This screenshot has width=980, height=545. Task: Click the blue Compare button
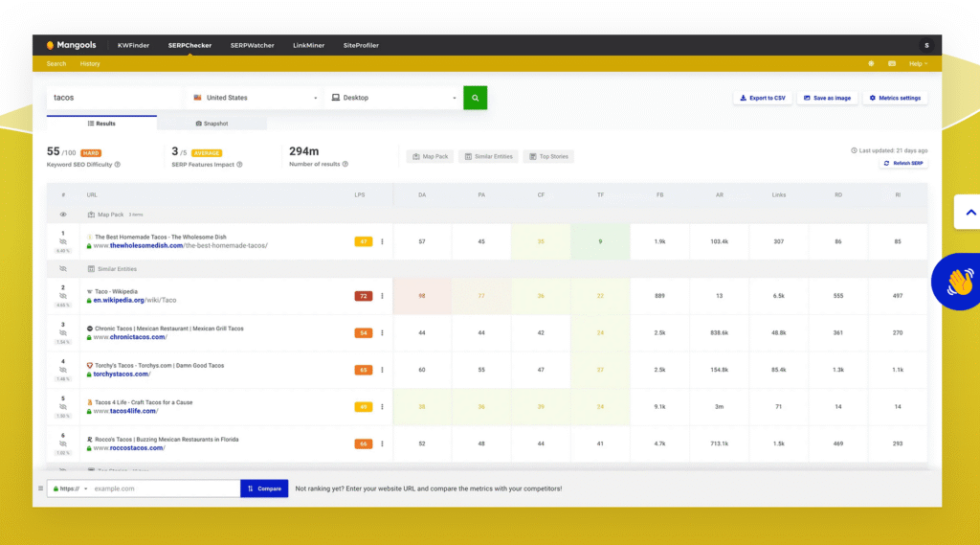coord(264,488)
